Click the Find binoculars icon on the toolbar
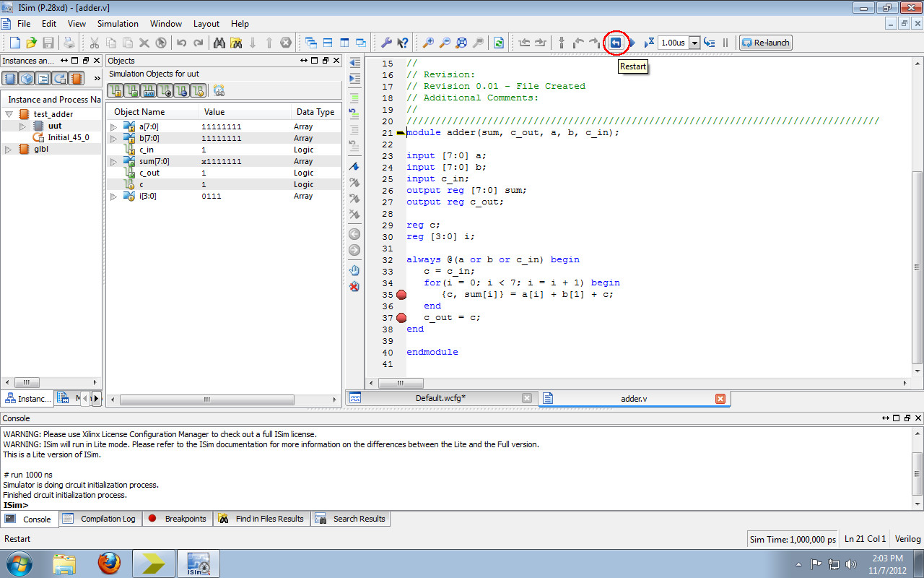This screenshot has height=578, width=924. [219, 43]
